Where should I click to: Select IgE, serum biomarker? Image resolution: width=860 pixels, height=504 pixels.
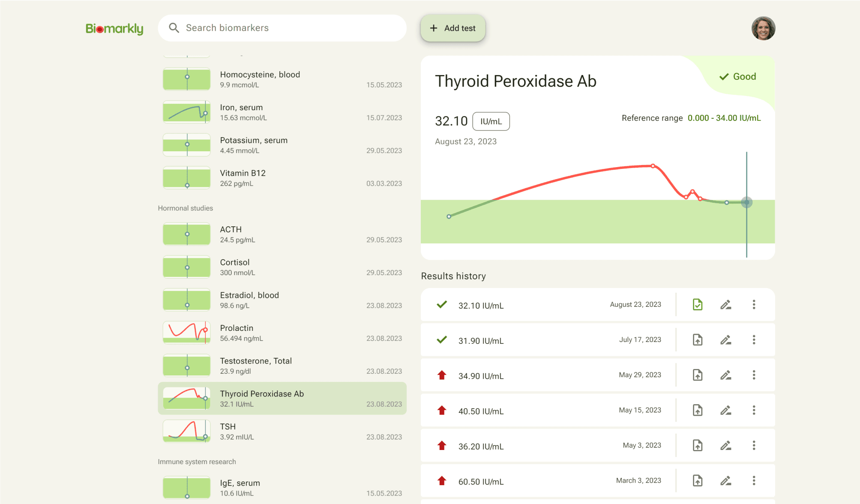282,488
